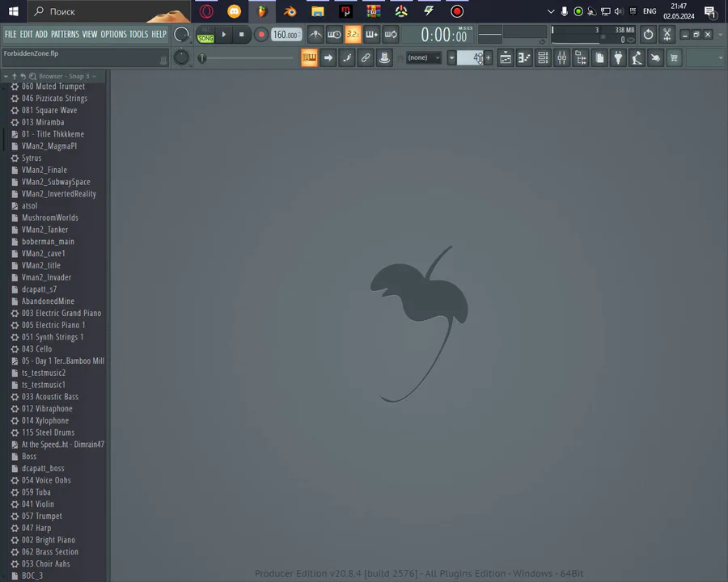This screenshot has width=728, height=582.
Task: Select MushroomWorlds in browser list
Action: point(50,217)
